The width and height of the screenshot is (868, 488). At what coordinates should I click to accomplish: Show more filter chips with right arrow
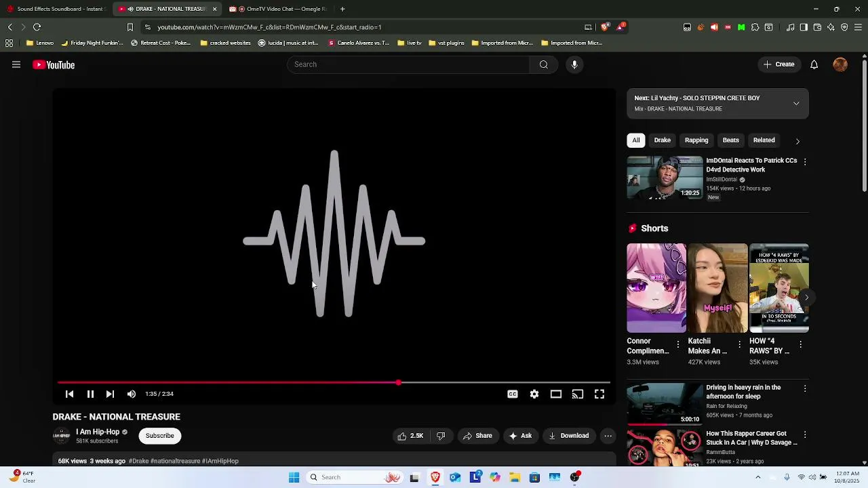(797, 141)
